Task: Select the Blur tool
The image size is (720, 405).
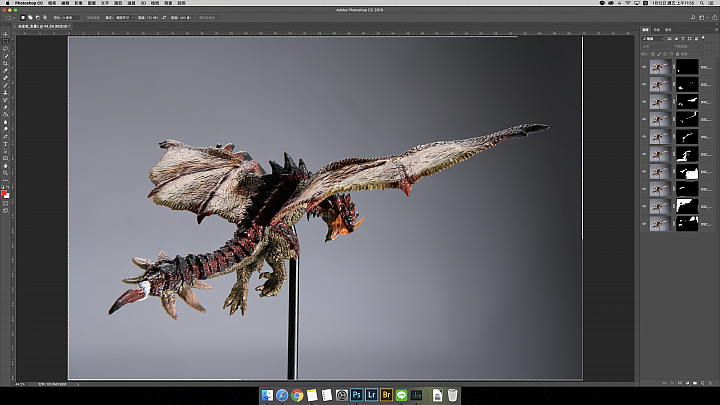Action: (x=6, y=122)
